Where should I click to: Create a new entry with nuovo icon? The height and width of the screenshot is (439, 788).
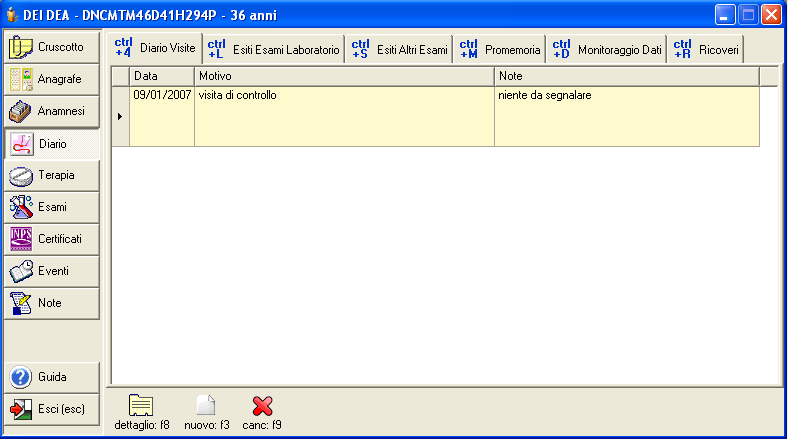(x=206, y=405)
